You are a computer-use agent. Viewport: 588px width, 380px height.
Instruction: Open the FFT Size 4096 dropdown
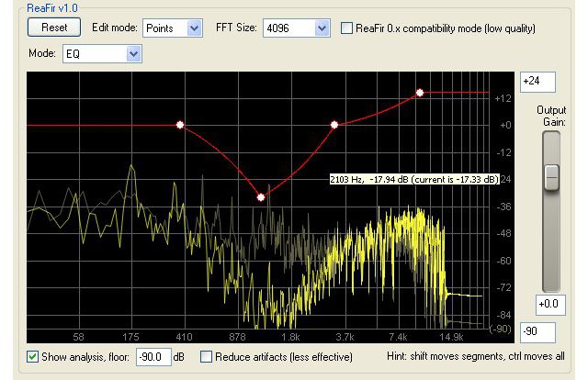click(x=296, y=28)
